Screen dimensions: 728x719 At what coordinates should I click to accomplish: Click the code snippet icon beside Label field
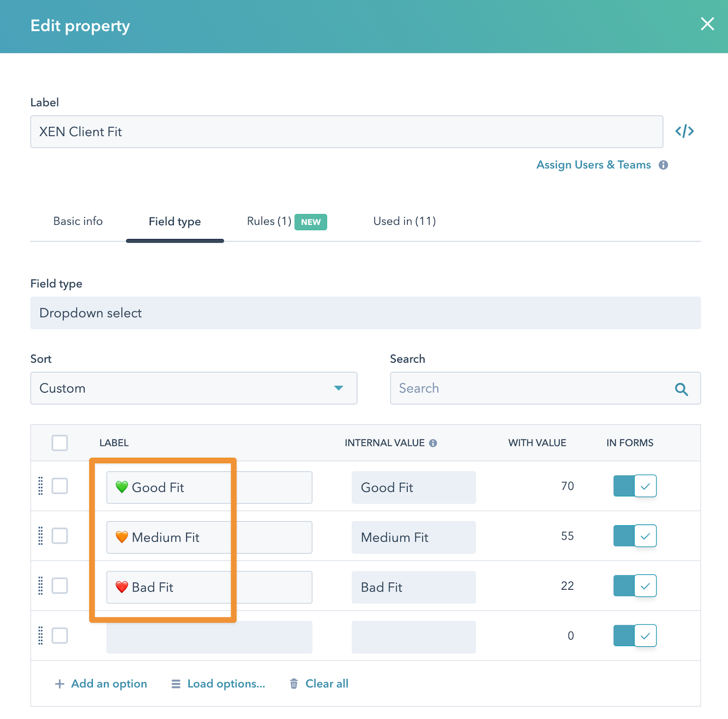684,132
